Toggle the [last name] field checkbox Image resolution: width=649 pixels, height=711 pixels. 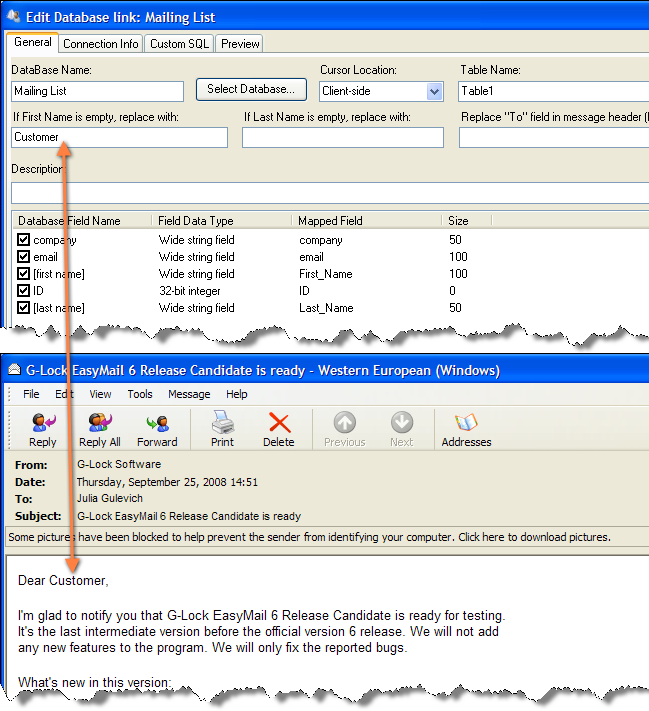pos(24,307)
